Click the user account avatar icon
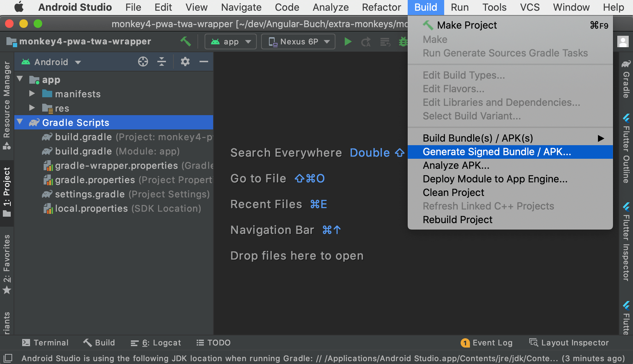The height and width of the screenshot is (364, 633). coord(623,41)
